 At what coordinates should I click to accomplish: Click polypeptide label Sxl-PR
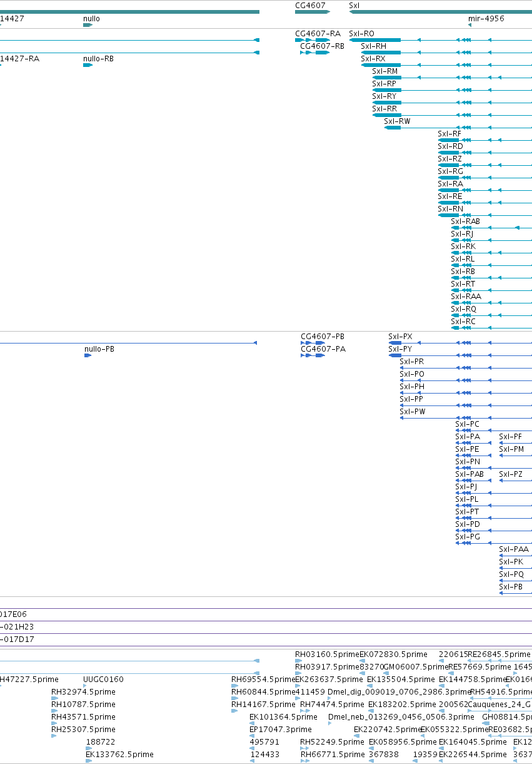click(412, 362)
